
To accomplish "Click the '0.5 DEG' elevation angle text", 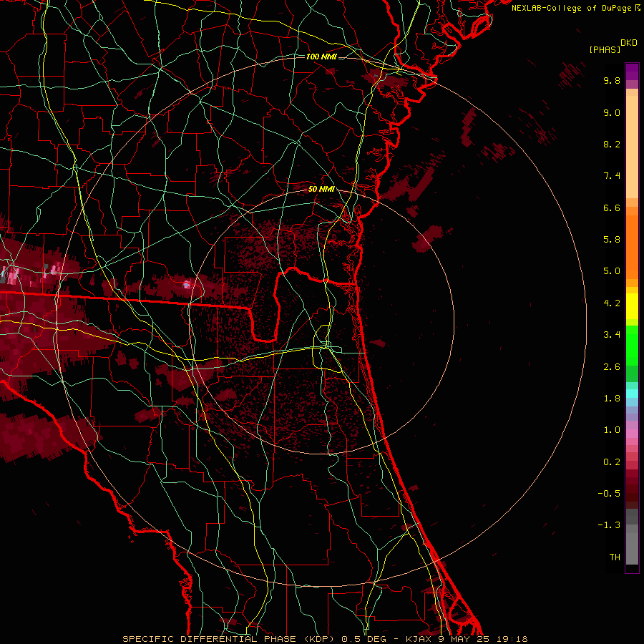I will (365, 639).
